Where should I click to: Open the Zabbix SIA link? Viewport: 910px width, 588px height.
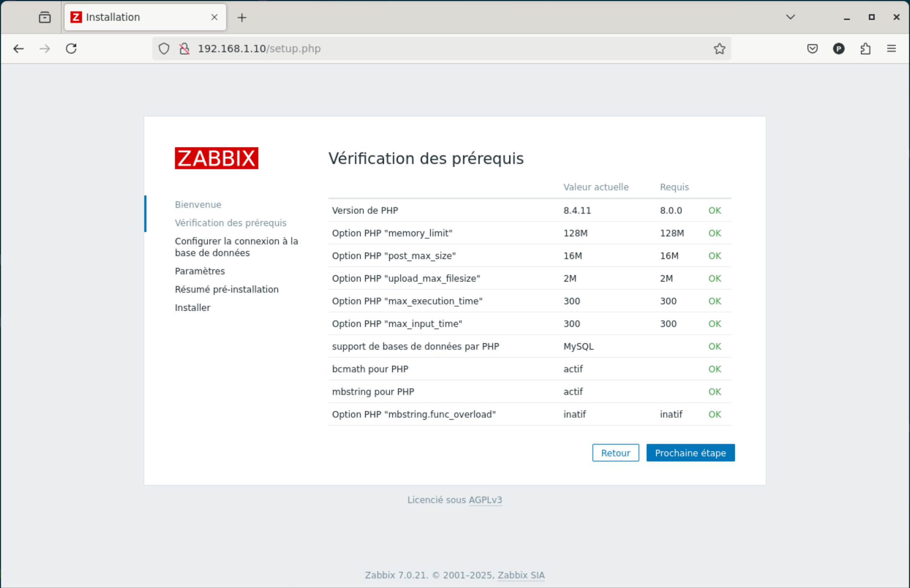tap(521, 575)
